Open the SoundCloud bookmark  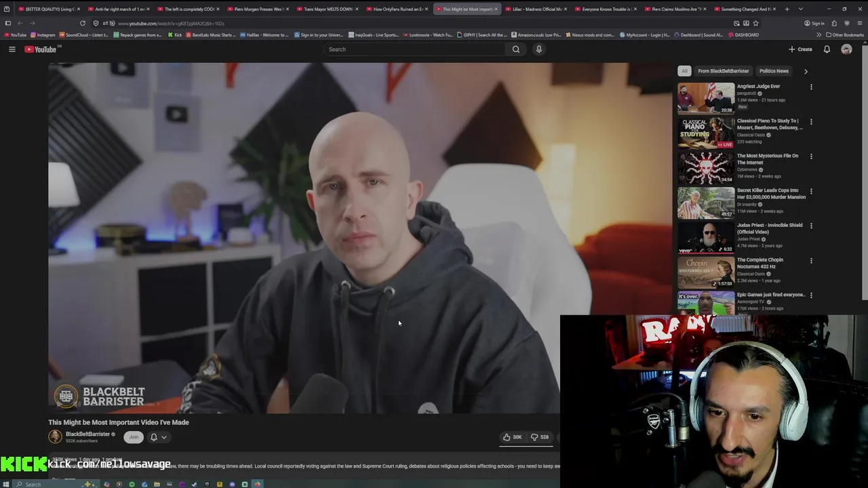coord(84,35)
